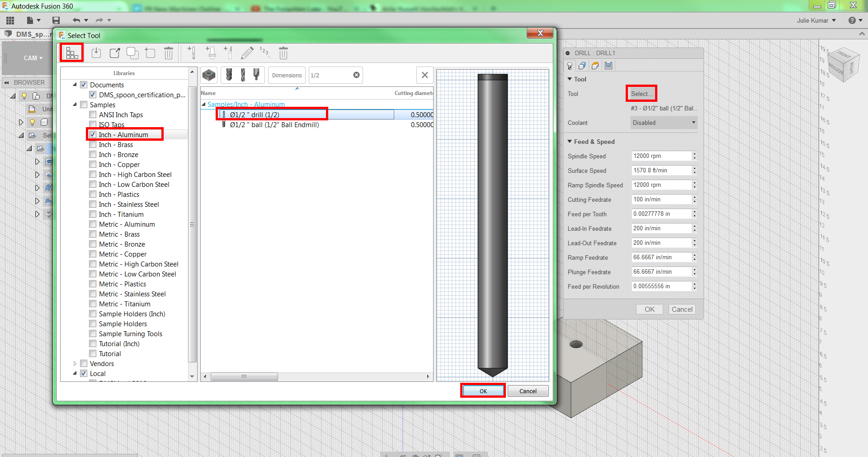The width and height of the screenshot is (868, 457).
Task: Click the import tool library icon
Action: [x=96, y=53]
